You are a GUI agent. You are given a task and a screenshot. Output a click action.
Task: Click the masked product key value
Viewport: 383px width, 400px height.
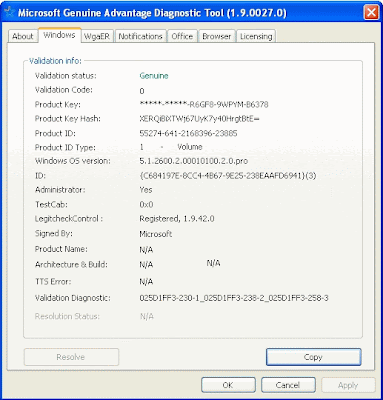204,105
